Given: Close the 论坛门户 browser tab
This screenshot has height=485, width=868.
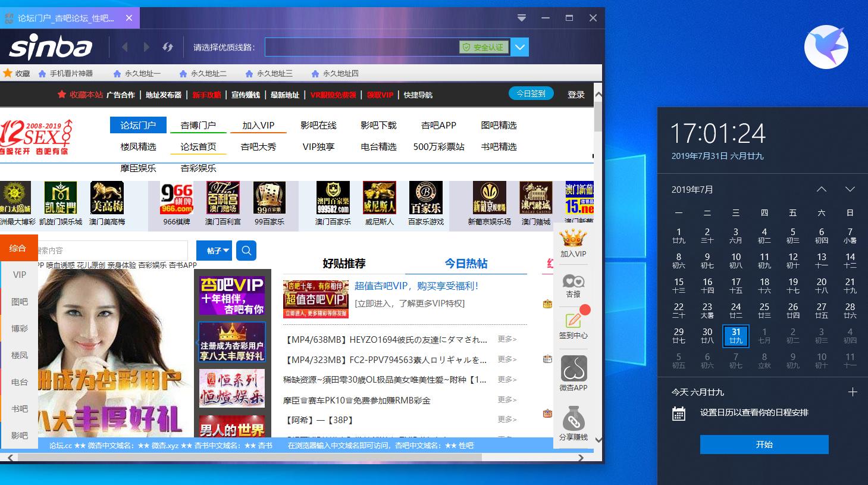Looking at the screenshot, I should pyautogui.click(x=129, y=18).
